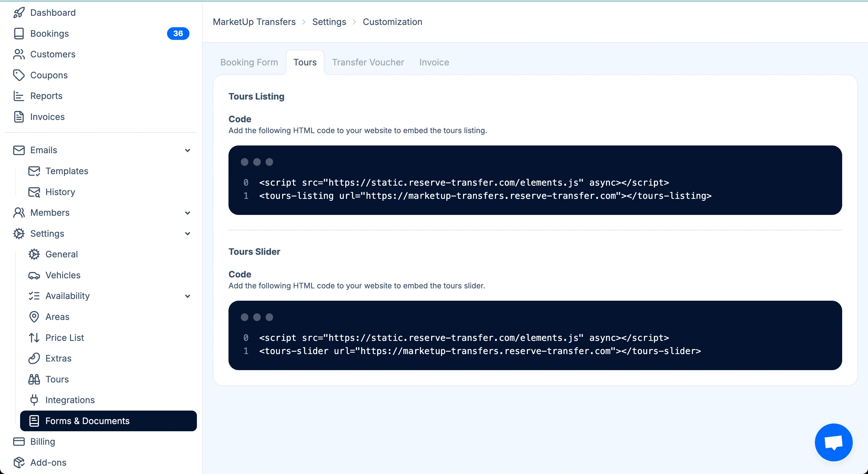Toggle the Availability submenu chevron
This screenshot has height=474, width=868.
coord(188,296)
